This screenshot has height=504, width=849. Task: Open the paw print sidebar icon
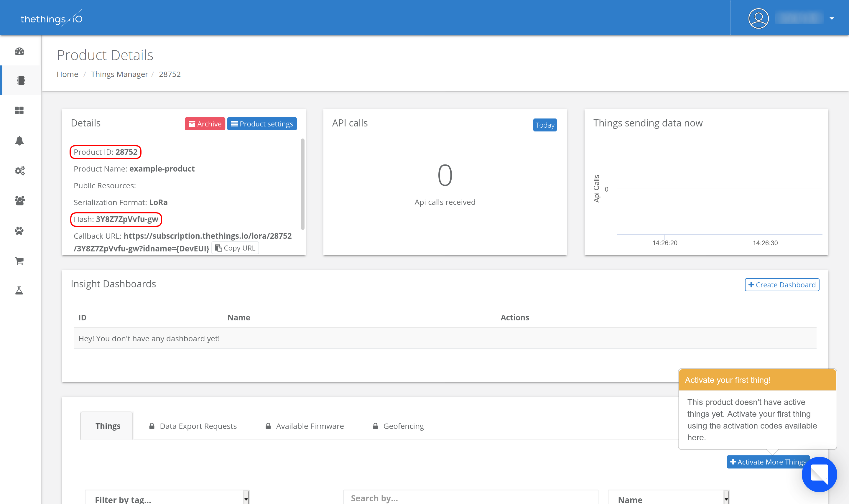(19, 230)
